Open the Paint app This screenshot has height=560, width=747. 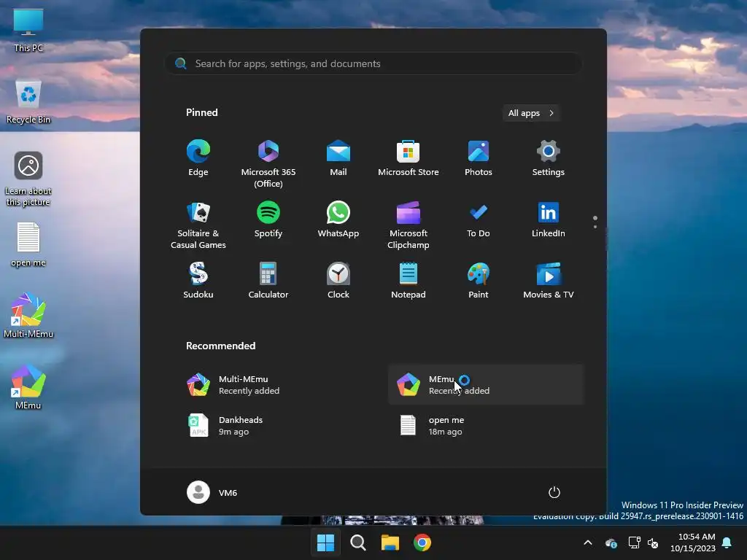coord(479,281)
